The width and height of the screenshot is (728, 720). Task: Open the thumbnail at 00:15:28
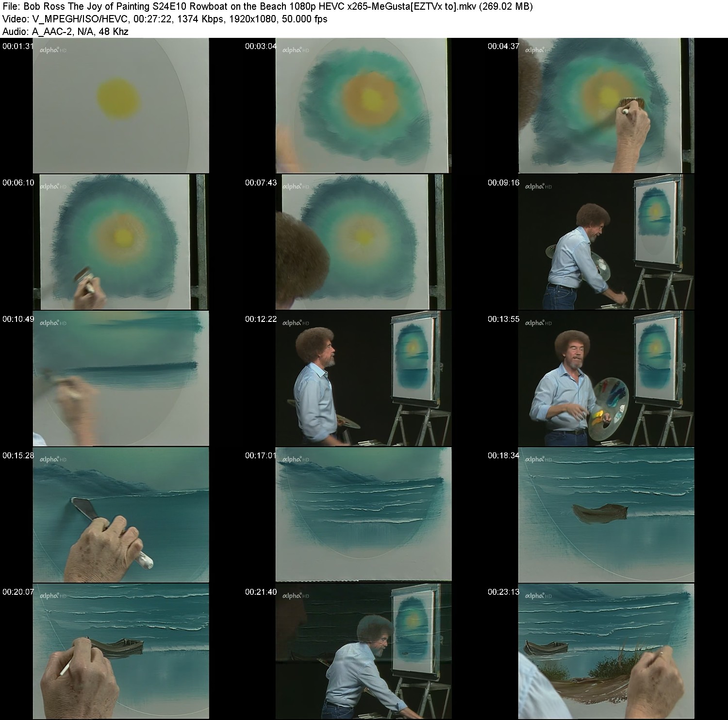coord(121,515)
